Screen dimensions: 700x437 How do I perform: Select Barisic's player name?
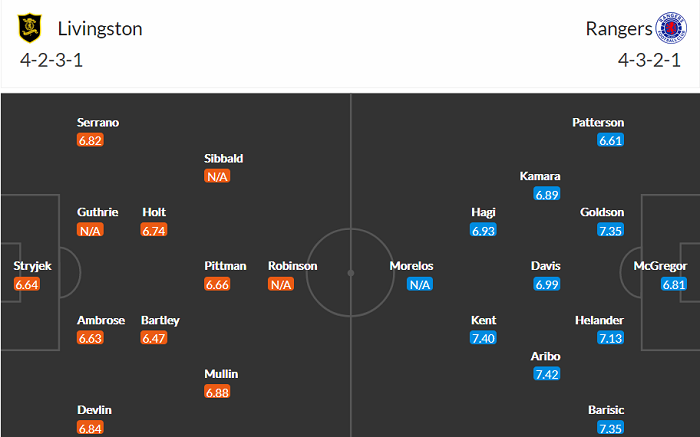605,410
